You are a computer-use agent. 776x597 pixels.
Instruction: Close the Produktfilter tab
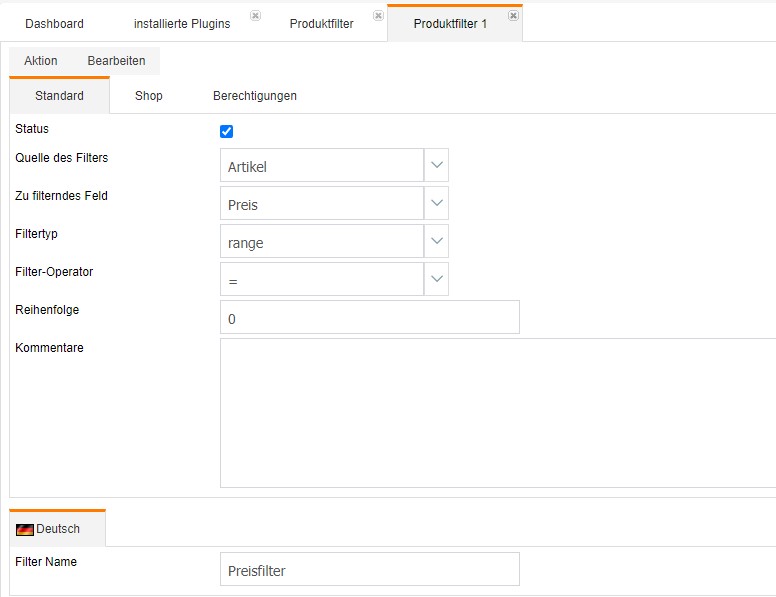click(378, 15)
